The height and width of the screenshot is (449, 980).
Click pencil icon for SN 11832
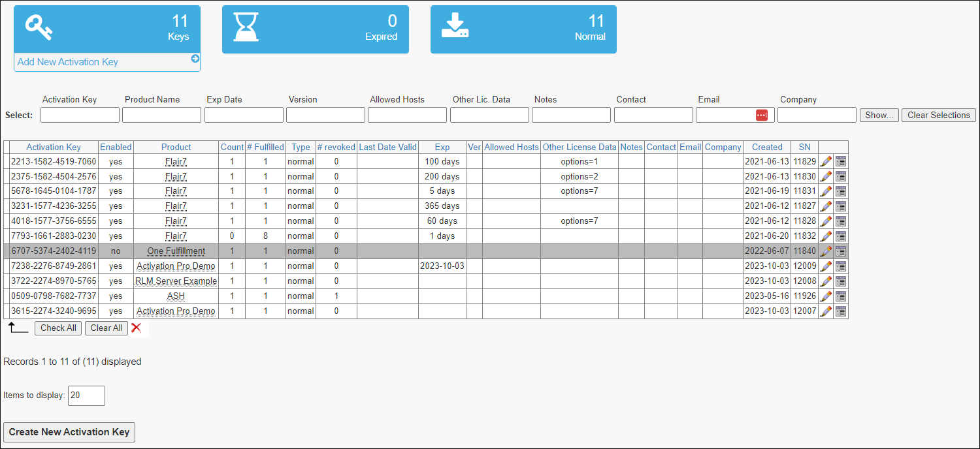826,236
